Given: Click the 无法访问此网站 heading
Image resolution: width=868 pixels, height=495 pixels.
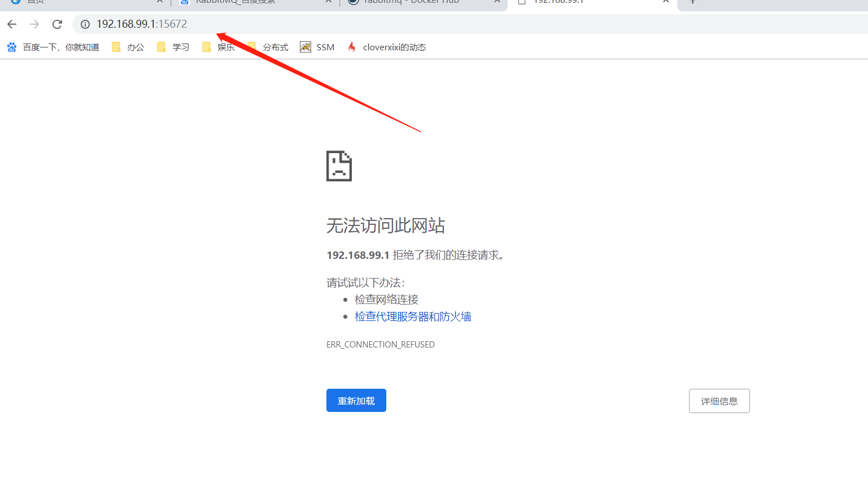Looking at the screenshot, I should (x=386, y=225).
